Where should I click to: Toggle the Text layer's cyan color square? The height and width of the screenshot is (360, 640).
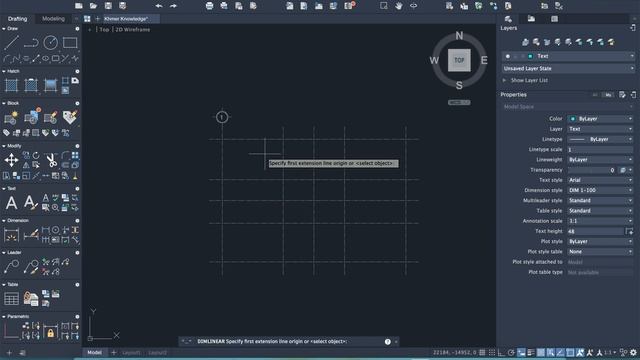point(530,56)
